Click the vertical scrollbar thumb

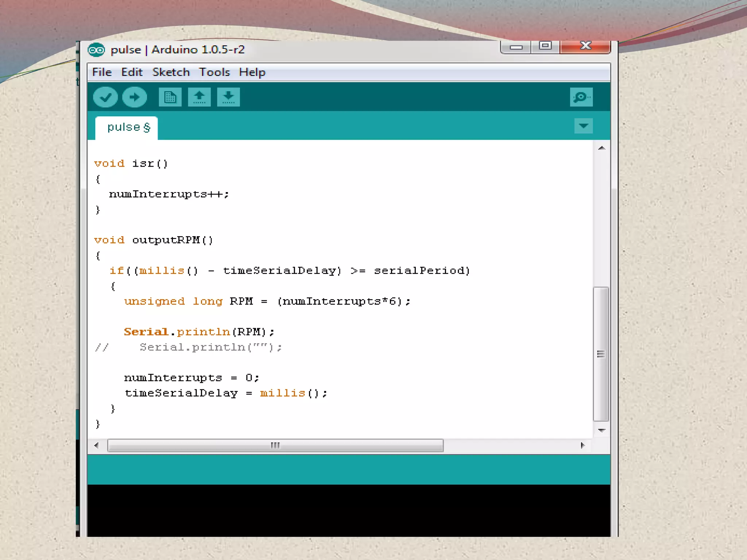pyautogui.click(x=601, y=354)
